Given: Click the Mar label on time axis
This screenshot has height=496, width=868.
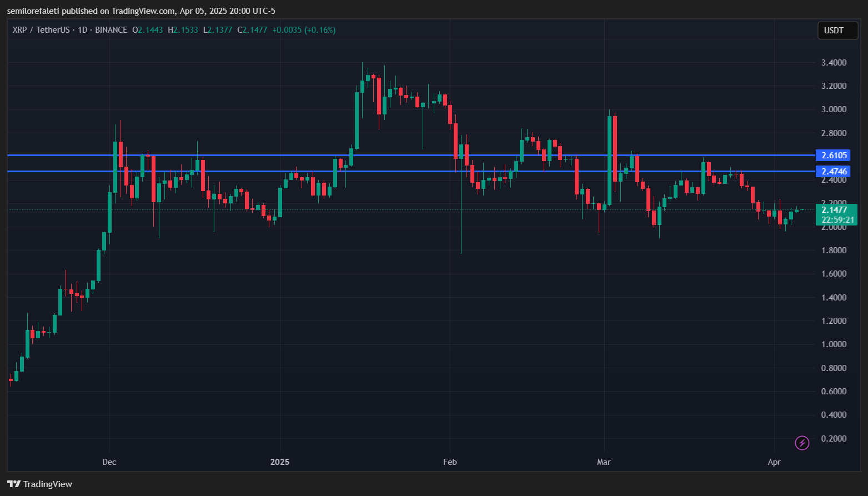Looking at the screenshot, I should click(x=604, y=462).
